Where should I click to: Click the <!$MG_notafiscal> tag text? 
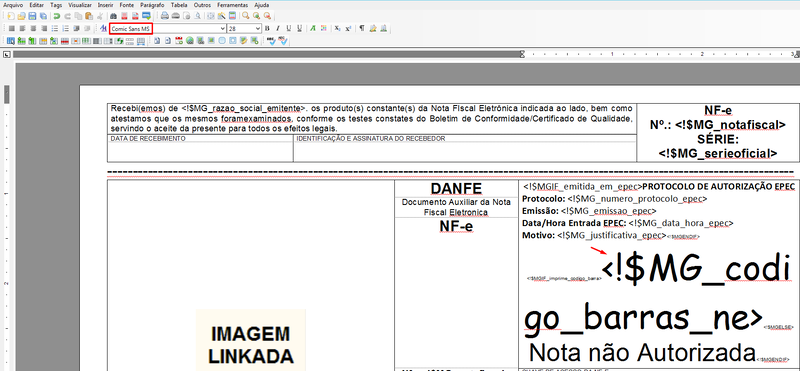[730, 124]
